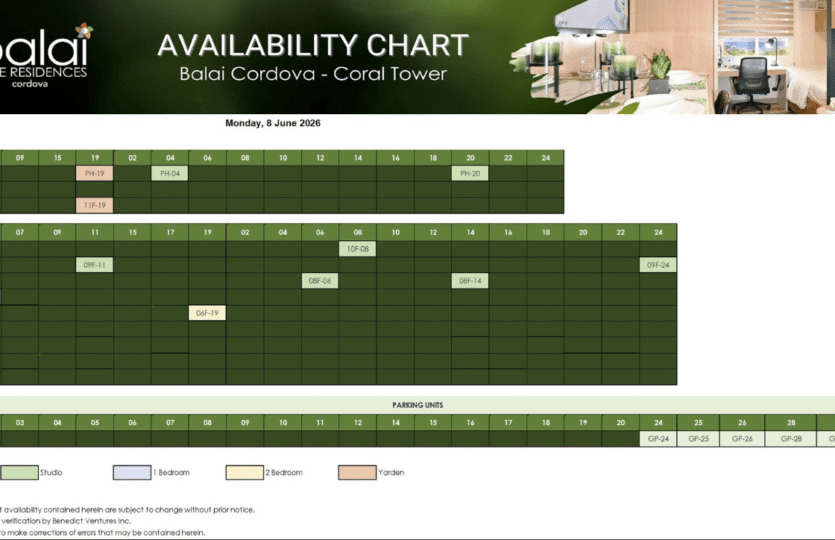Click the Parking Units column 03 header
This screenshot has height=540, width=835.
[20, 423]
